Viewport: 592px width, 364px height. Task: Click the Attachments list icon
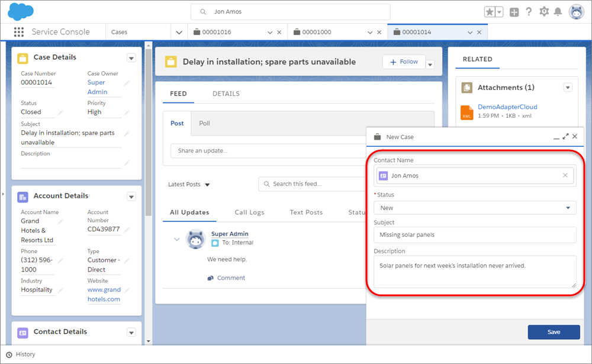tap(467, 88)
